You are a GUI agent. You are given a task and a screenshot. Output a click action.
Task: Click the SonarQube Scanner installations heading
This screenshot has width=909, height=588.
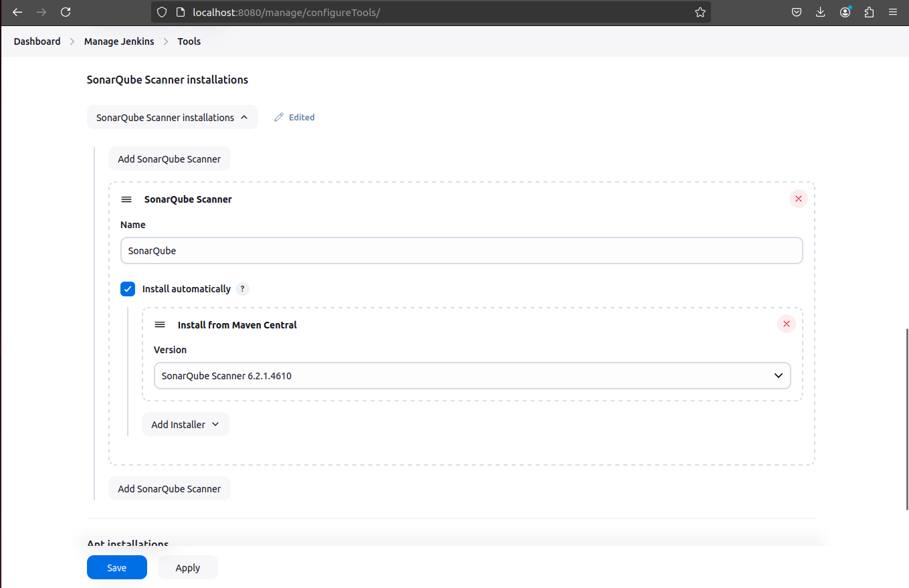tap(167, 80)
